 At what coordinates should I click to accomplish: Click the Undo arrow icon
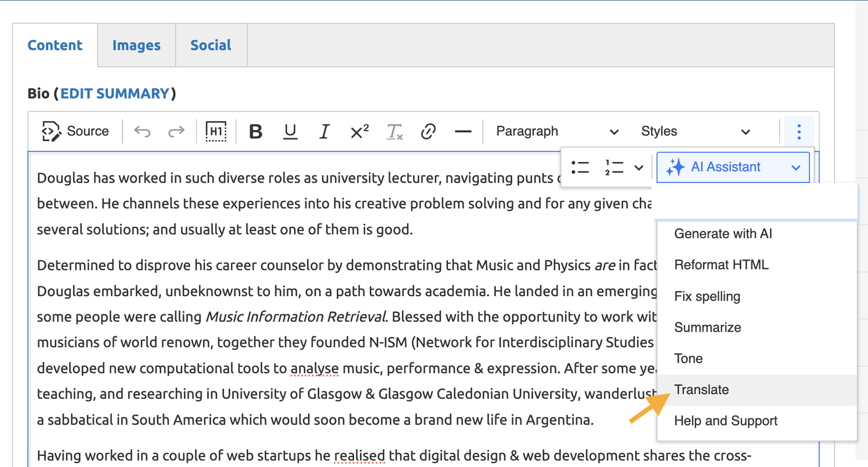[x=142, y=131]
